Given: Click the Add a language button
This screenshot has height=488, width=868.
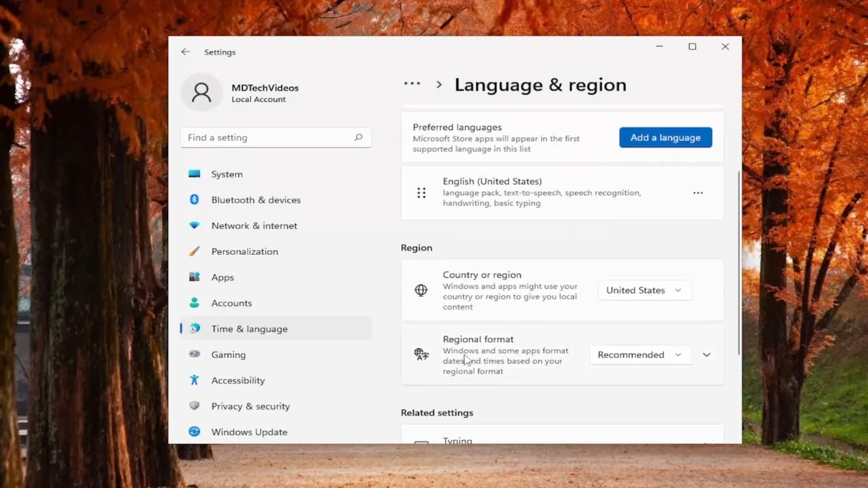Looking at the screenshot, I should point(665,138).
